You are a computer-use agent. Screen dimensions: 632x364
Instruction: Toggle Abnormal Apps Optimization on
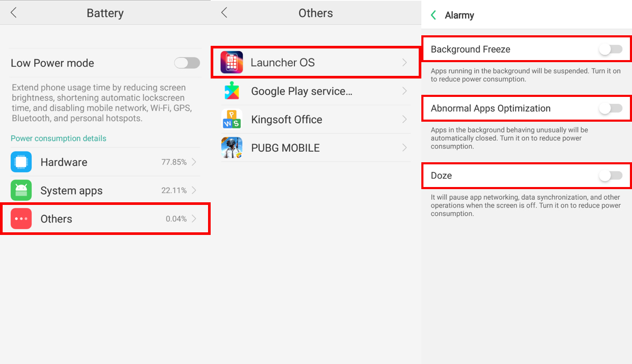610,109
